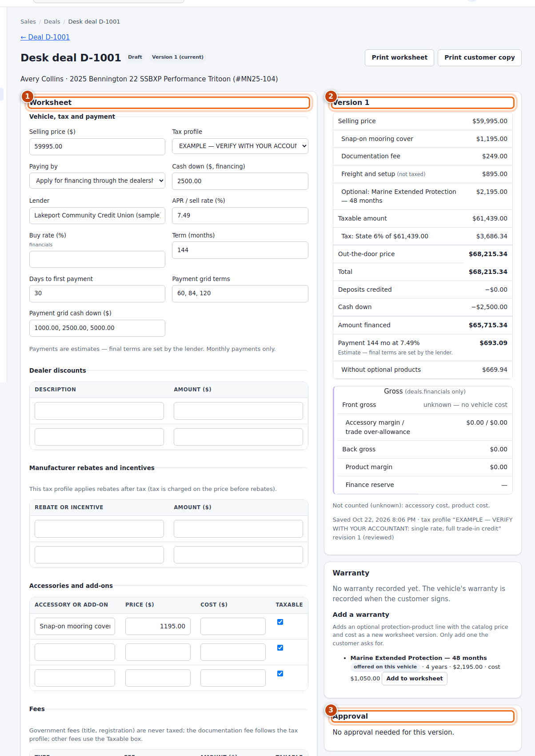Focus the Cash down field

click(240, 181)
